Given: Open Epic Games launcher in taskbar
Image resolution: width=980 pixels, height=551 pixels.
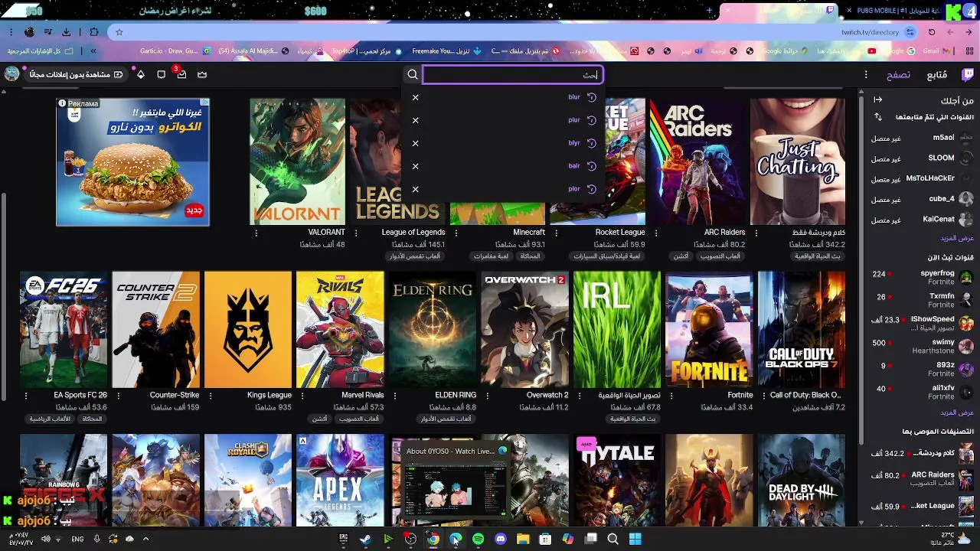Looking at the screenshot, I should [344, 539].
